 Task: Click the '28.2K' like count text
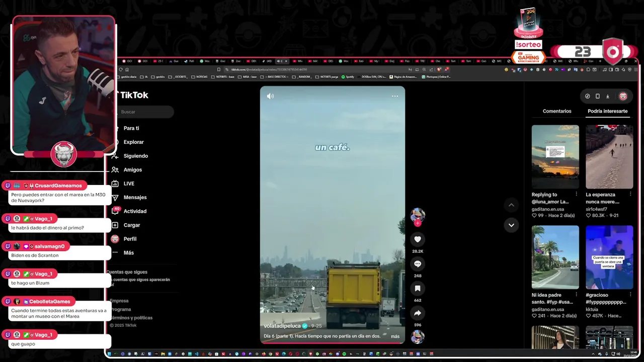(x=417, y=251)
